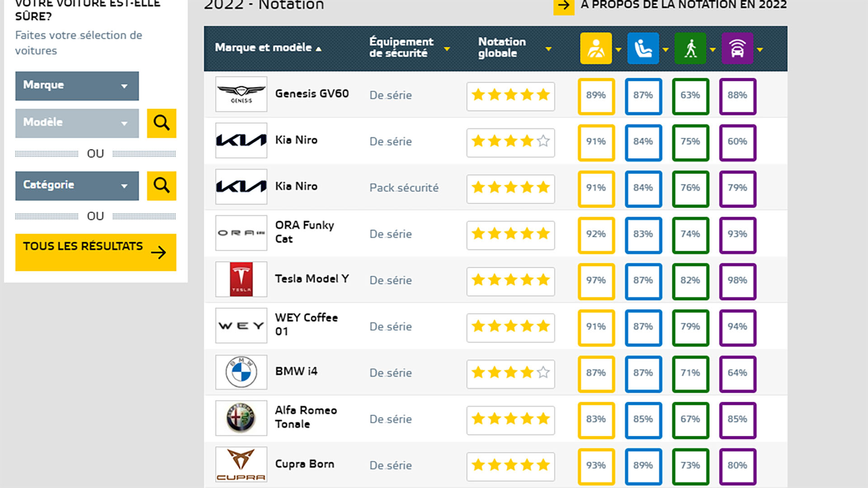Click the blue child occupant seat icon

click(x=643, y=48)
